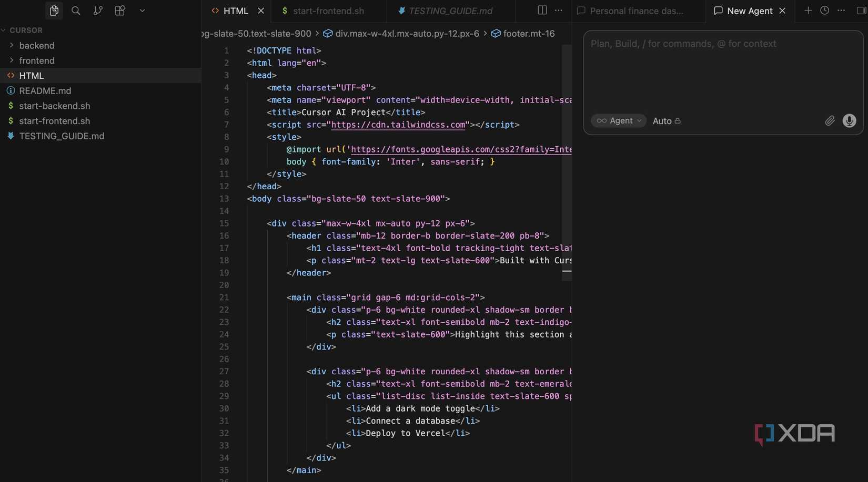Start voice input with microphone icon
Image resolution: width=868 pixels, height=482 pixels.
coord(849,121)
